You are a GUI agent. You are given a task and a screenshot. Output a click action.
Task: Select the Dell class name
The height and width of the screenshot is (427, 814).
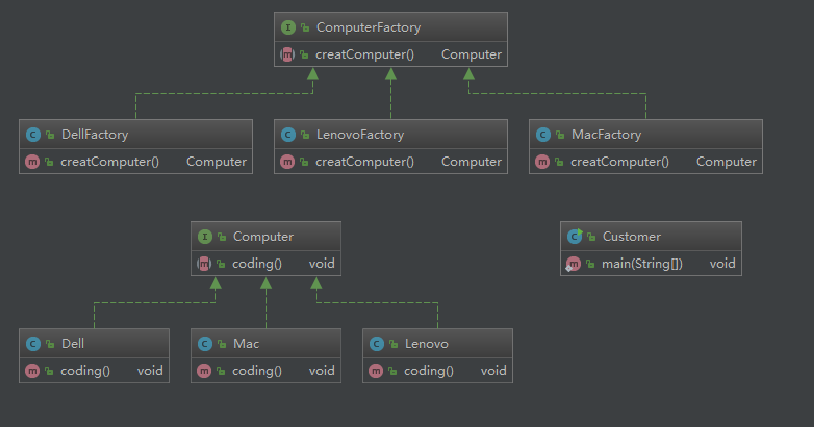tap(73, 344)
